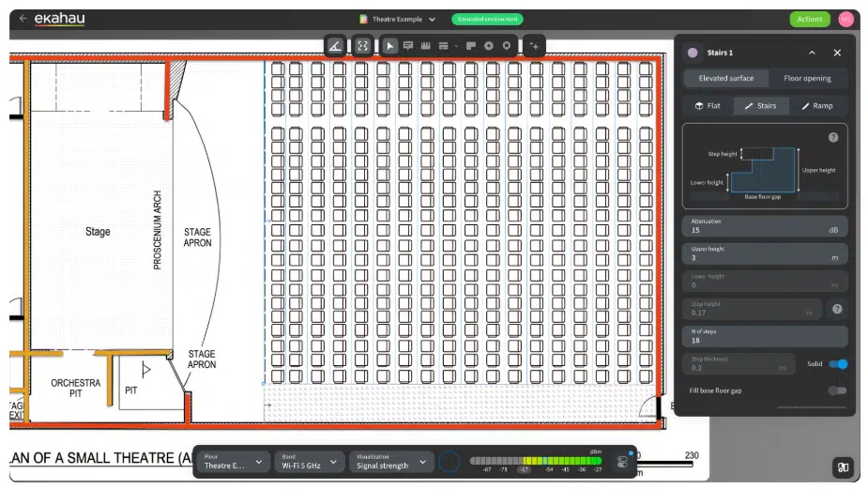Click the Stairs 1 color circle
868x489 pixels.
(693, 53)
